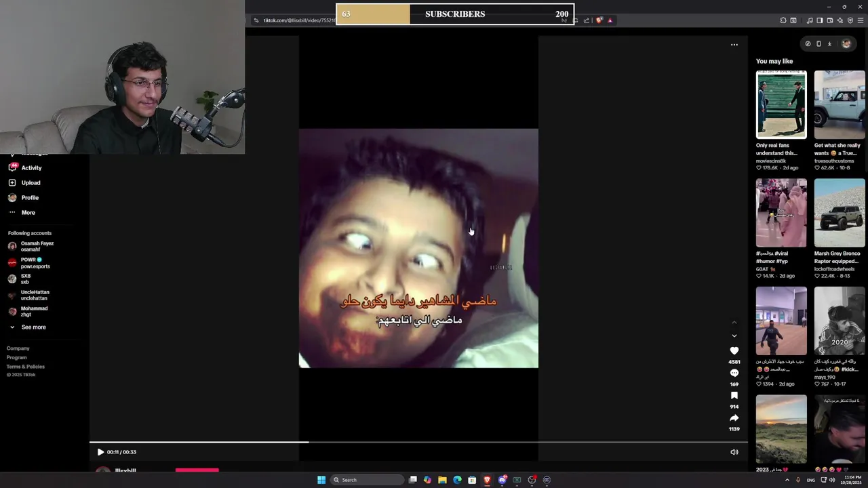Open the 2020 captioned video thumbnail
Screen dimensions: 868x488
[840, 321]
